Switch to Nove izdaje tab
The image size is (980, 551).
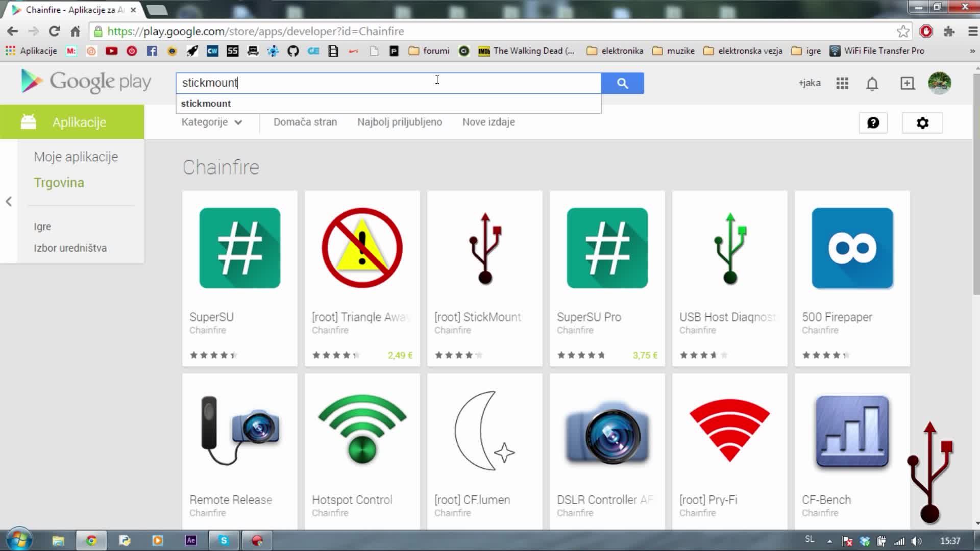[x=488, y=122]
